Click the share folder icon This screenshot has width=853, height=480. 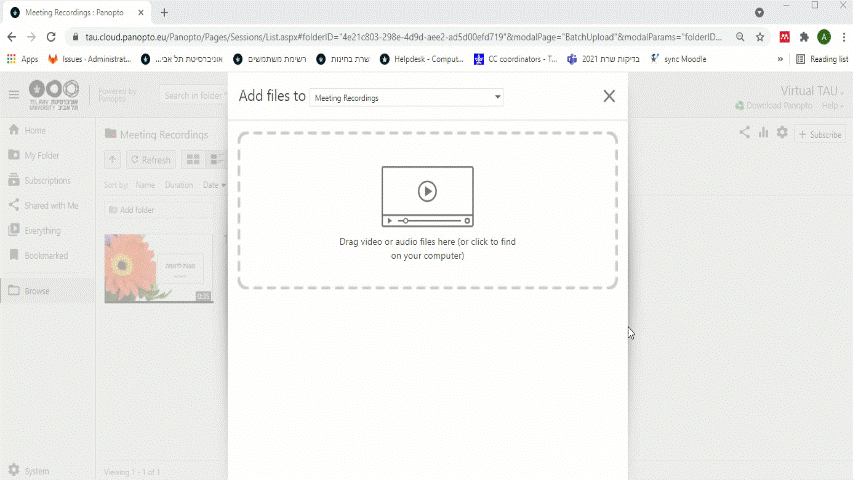tap(744, 132)
